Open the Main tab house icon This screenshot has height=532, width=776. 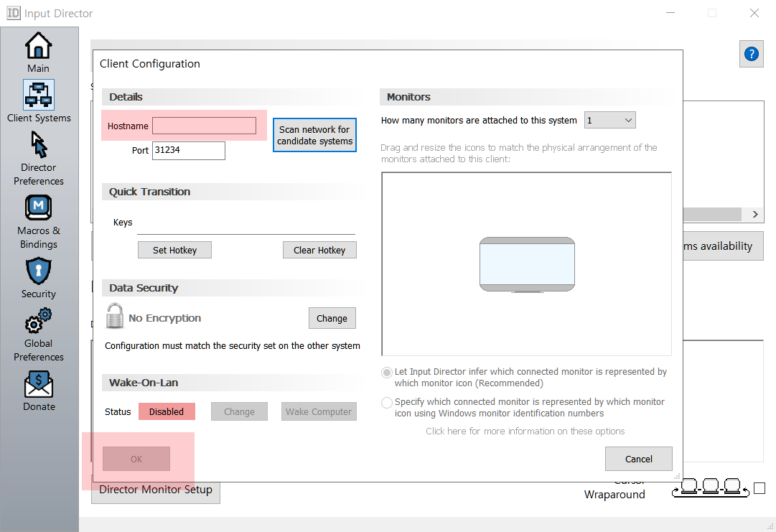tap(39, 45)
